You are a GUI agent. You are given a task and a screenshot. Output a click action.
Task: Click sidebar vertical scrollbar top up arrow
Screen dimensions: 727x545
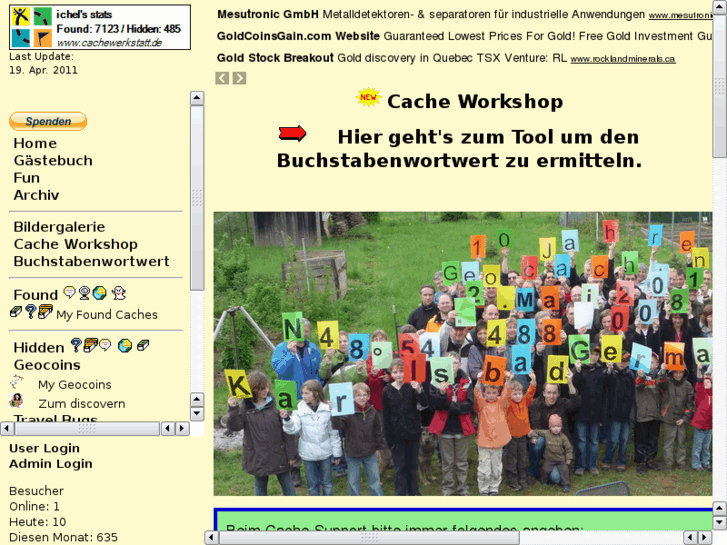[197, 98]
